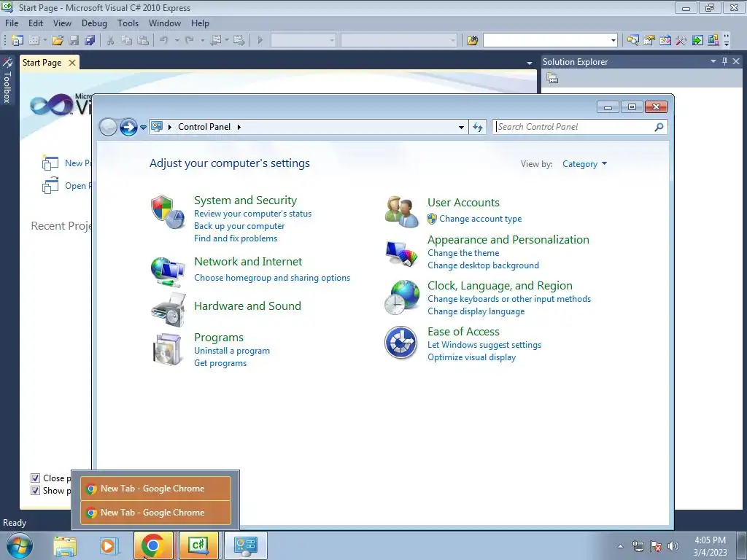The width and height of the screenshot is (747, 560).
Task: Click Start Page green arrow toolbar icon
Action: [697, 41]
